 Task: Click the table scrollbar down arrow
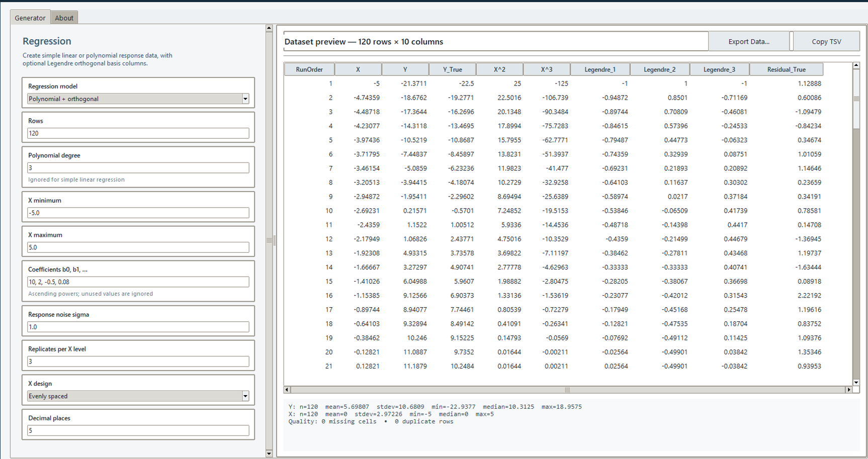tap(856, 383)
